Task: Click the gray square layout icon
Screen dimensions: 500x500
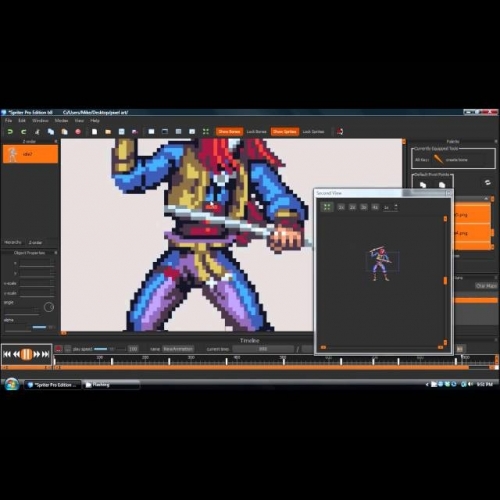Action: pos(179,132)
